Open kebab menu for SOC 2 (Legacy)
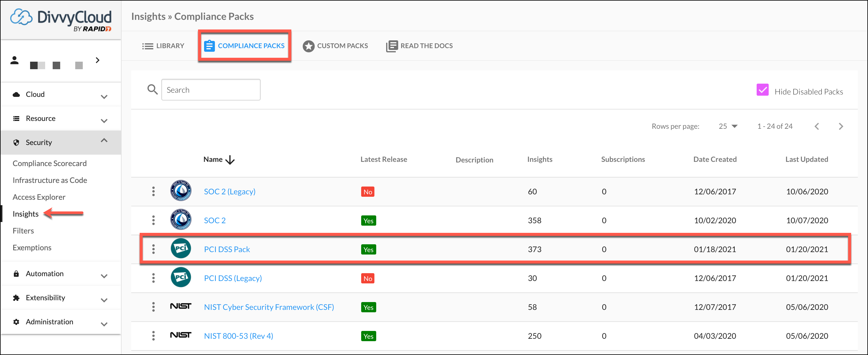This screenshot has width=868, height=355. tap(153, 191)
